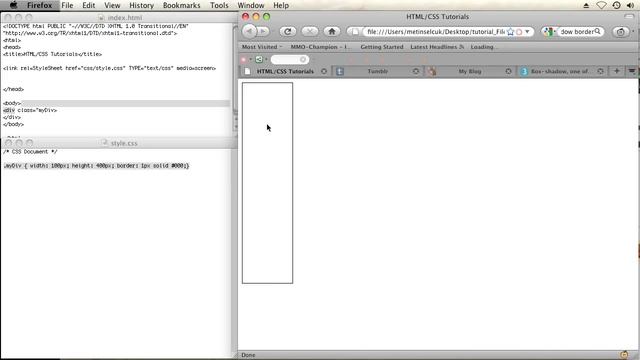Open the home page via the house icon
This screenshot has width=640, height=360.
pyautogui.click(x=332, y=31)
